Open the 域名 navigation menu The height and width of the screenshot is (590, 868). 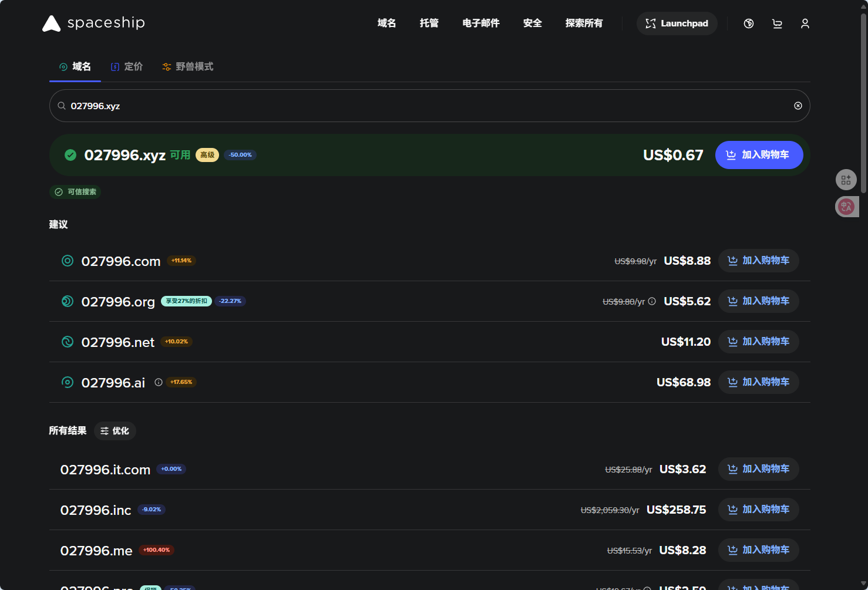coord(386,23)
